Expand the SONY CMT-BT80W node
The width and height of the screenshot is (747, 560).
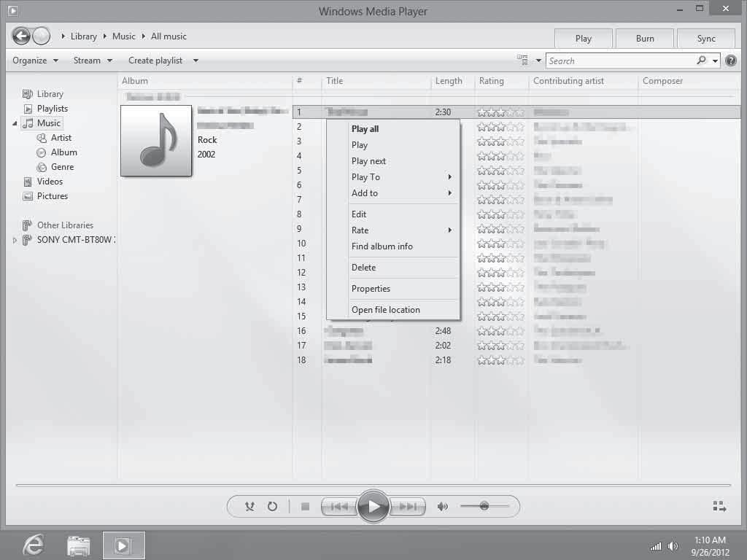[15, 241]
